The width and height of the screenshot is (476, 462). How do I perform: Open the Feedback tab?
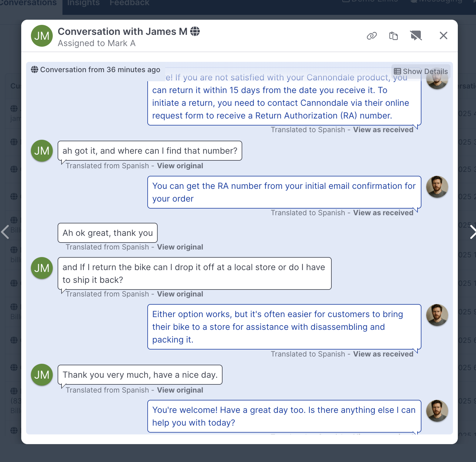click(x=129, y=3)
